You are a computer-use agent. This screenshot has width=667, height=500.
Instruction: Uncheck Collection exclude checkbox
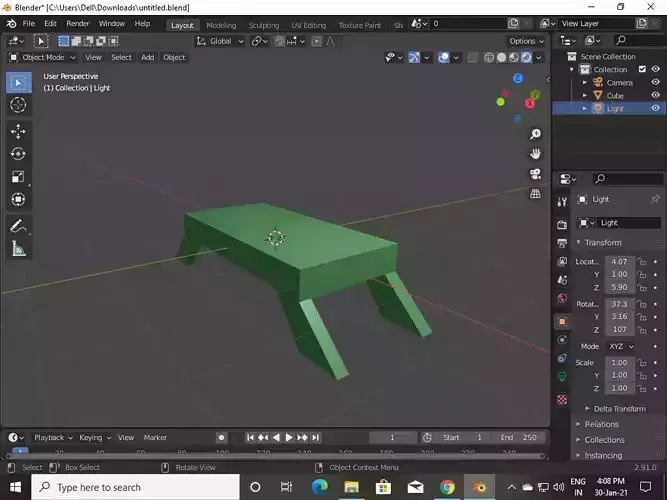tap(642, 69)
